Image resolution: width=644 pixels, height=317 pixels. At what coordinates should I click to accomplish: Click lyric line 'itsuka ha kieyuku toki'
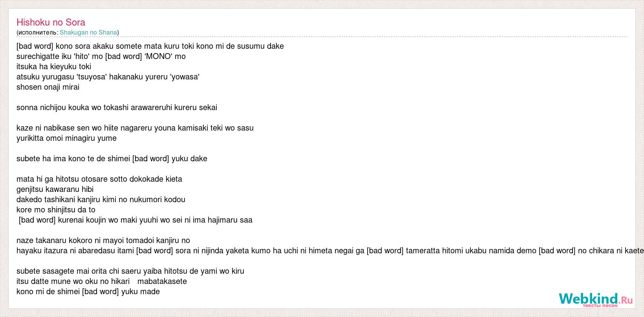[x=54, y=66]
